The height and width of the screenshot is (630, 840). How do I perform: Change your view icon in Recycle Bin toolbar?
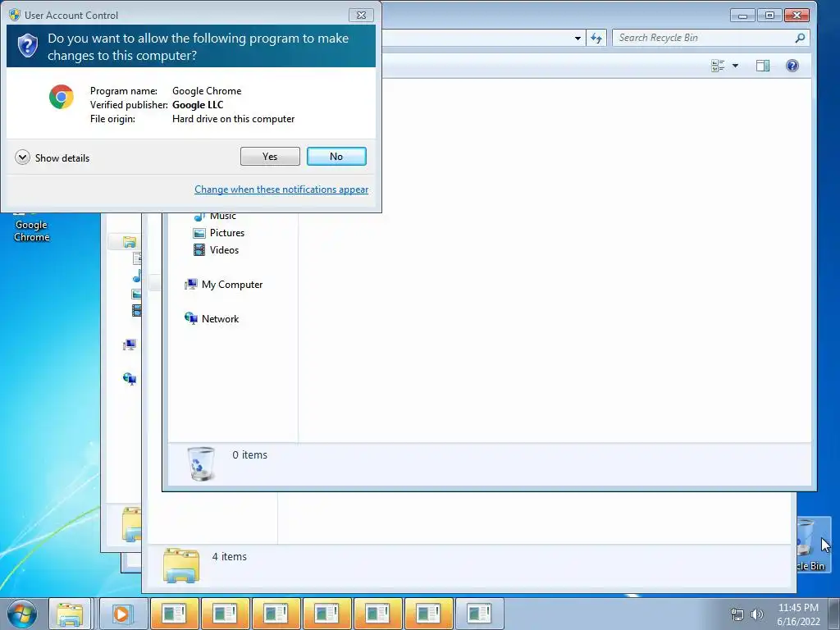pos(718,66)
